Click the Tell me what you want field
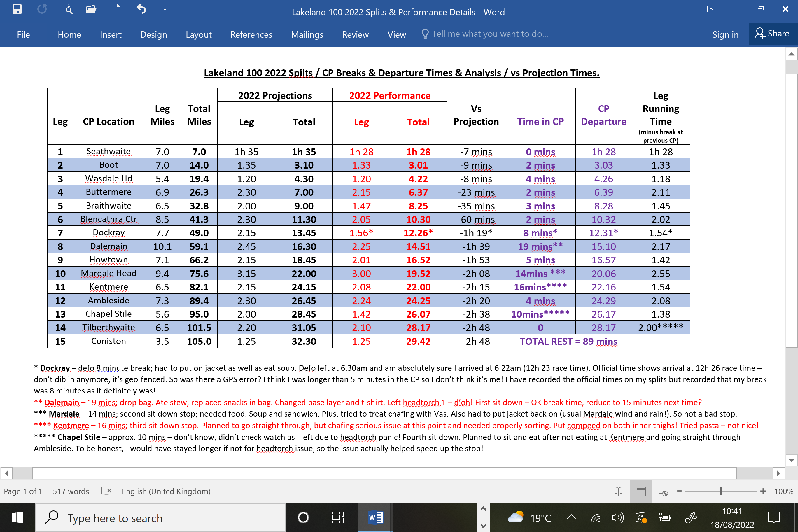The height and width of the screenshot is (532, 798). tap(489, 34)
